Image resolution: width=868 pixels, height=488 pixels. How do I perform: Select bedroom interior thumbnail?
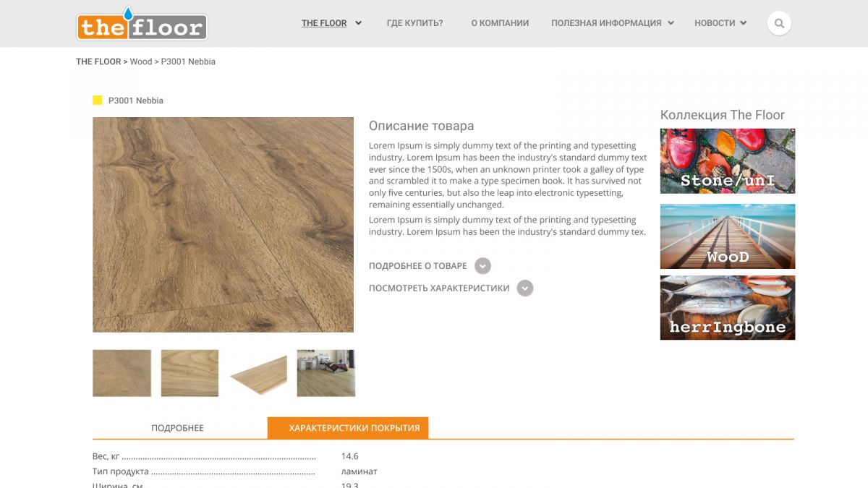click(326, 373)
